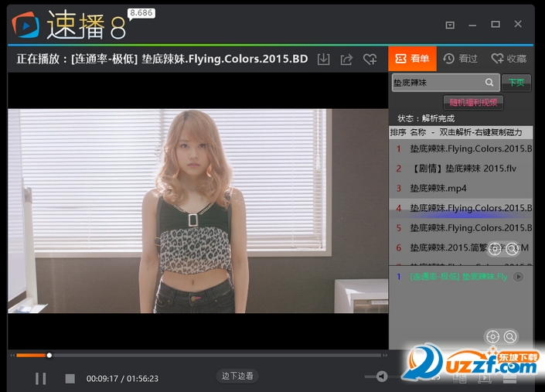Share the current video
Image resolution: width=545 pixels, height=392 pixels.
346,59
